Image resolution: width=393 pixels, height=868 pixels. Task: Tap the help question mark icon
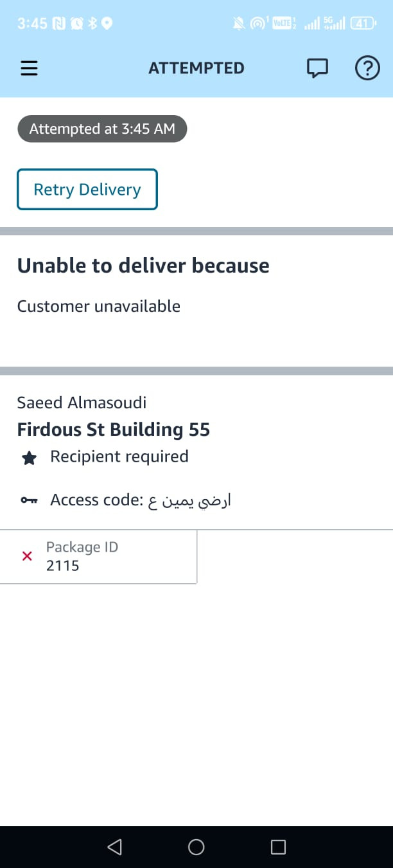click(367, 68)
